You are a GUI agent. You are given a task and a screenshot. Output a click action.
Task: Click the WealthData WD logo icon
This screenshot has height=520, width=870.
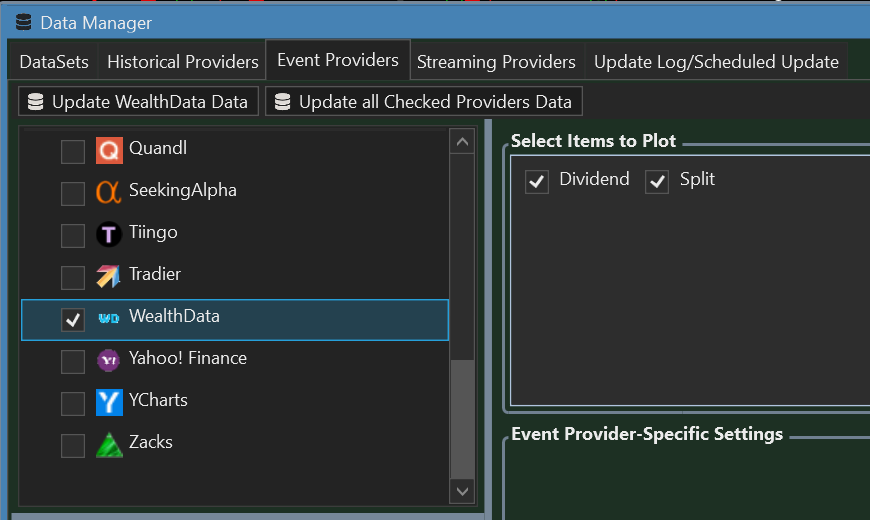click(x=109, y=318)
